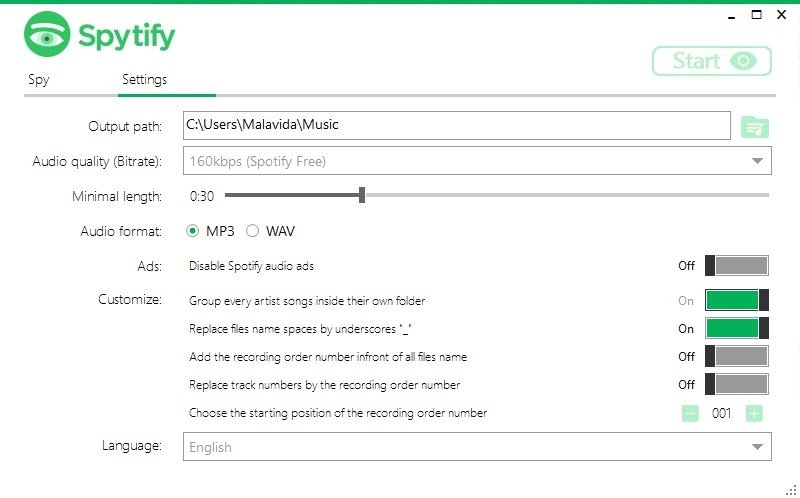This screenshot has width=800, height=498.
Task: Click the 'Audio format:' label
Action: pyautogui.click(x=121, y=232)
